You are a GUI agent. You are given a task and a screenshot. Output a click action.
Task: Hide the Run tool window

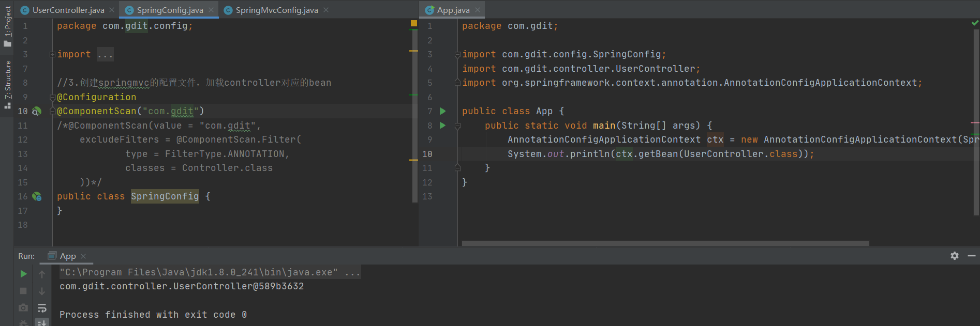pyautogui.click(x=972, y=256)
